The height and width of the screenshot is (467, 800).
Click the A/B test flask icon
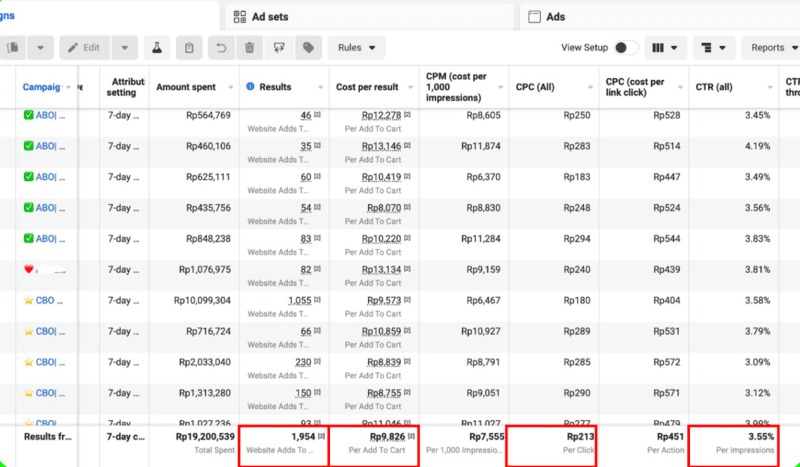coord(157,47)
